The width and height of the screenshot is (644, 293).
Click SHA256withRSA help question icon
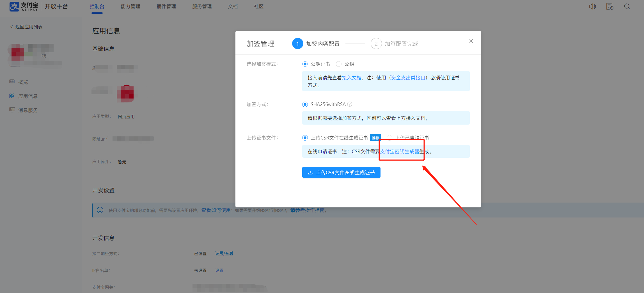(350, 104)
